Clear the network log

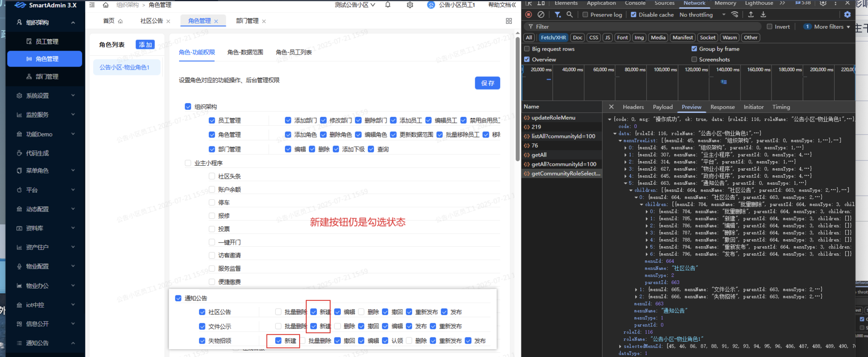[x=541, y=15]
